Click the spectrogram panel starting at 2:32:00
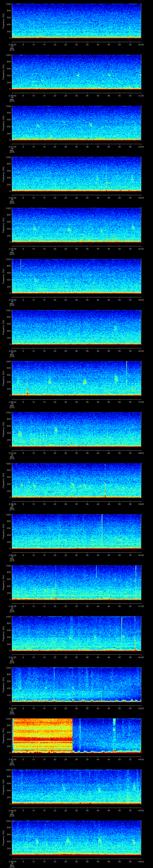 coord(76,174)
